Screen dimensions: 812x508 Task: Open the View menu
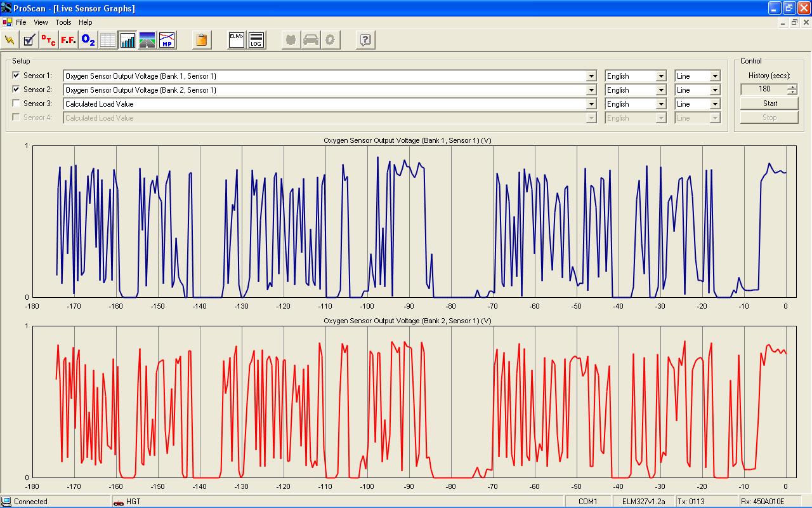41,22
